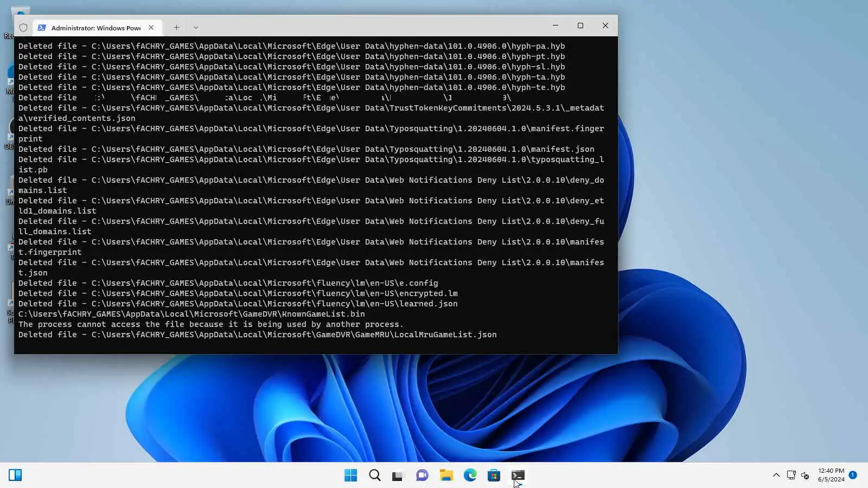The height and width of the screenshot is (488, 868).
Task: Open the clock showing 12:40 PM
Action: (x=831, y=475)
